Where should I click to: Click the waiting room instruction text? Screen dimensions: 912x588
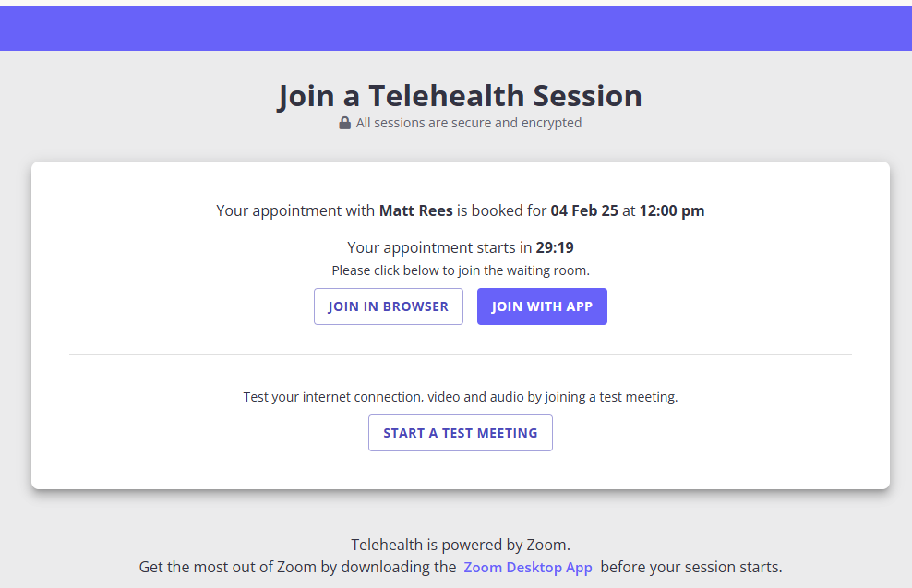coord(460,270)
